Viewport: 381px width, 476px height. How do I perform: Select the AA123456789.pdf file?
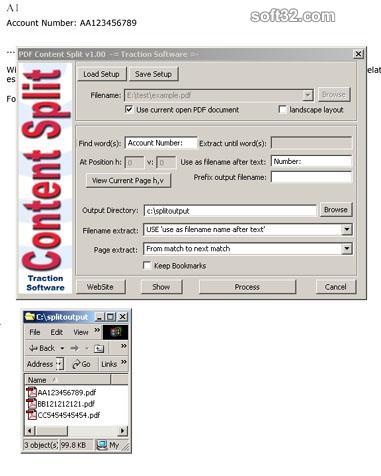pyautogui.click(x=67, y=392)
